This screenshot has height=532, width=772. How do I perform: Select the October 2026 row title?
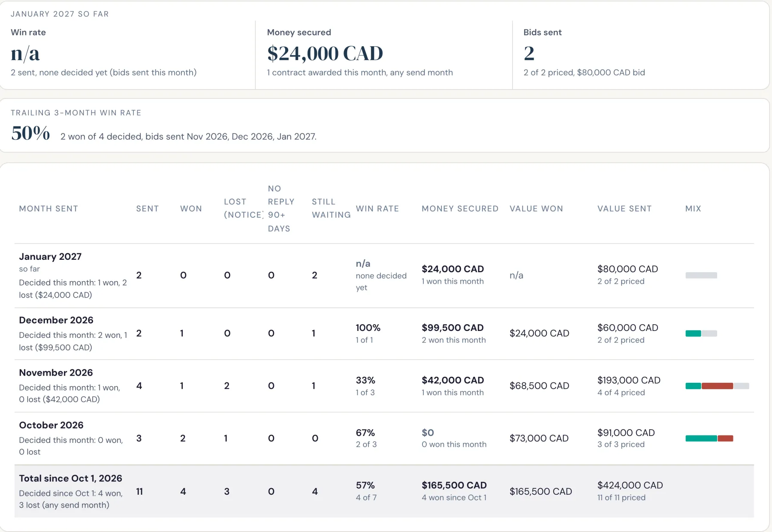[x=51, y=425]
